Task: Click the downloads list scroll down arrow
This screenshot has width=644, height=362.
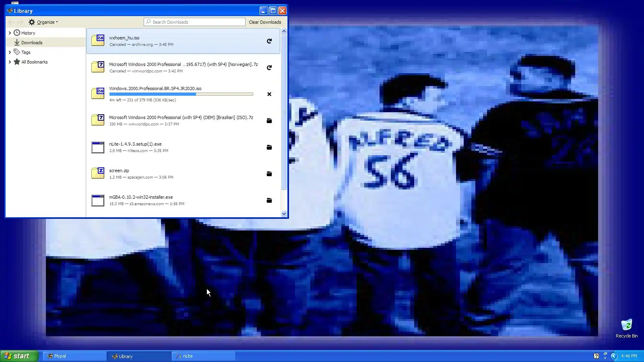Action: (284, 214)
